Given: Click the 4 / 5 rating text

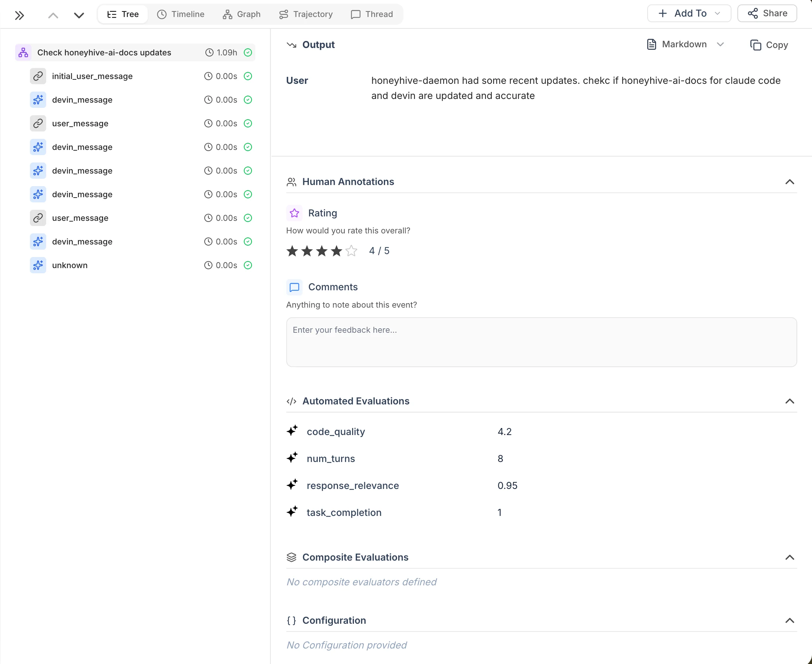Looking at the screenshot, I should [379, 251].
